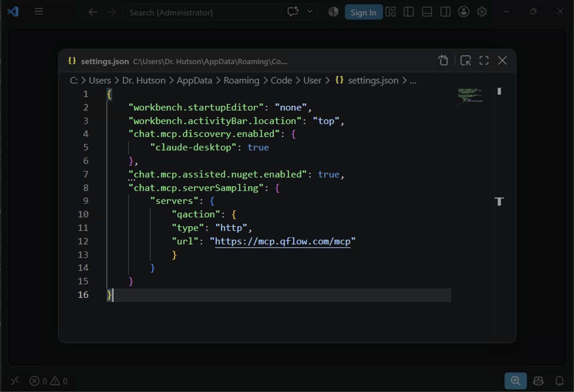574x392 pixels.
Task: Click the "type" key on line 11
Action: [x=188, y=228]
